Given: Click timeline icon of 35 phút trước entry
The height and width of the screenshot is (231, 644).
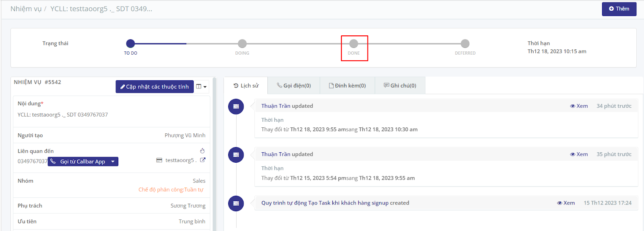Looking at the screenshot, I should 236,155.
